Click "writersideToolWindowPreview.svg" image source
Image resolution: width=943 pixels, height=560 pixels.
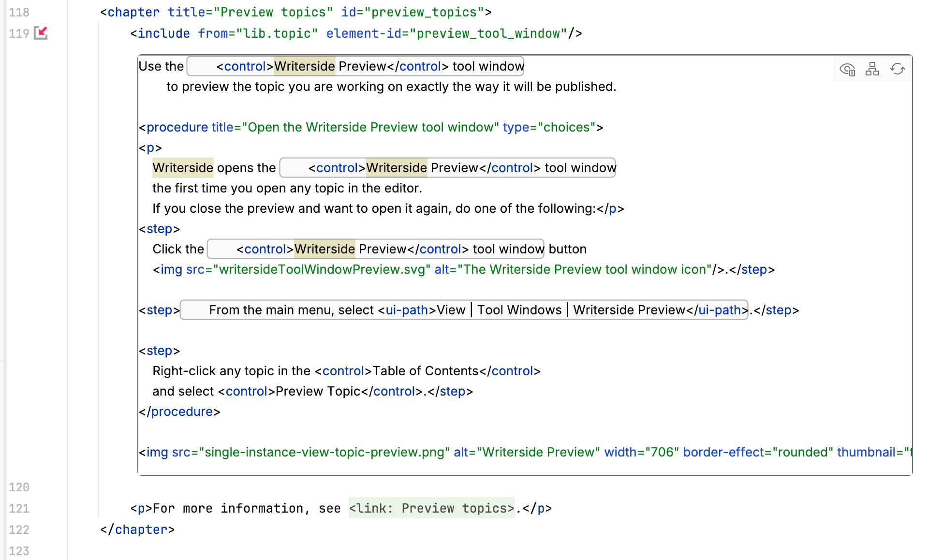coord(322,269)
